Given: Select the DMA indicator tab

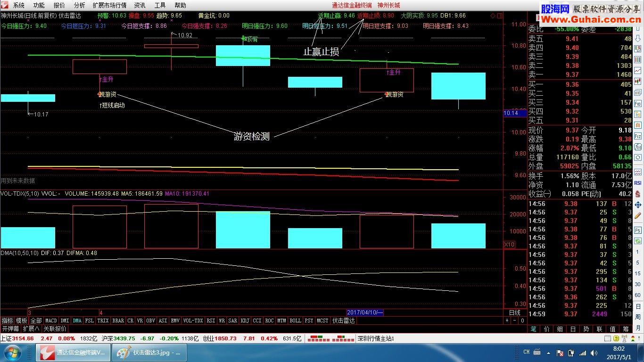Looking at the screenshot, I should [77, 321].
